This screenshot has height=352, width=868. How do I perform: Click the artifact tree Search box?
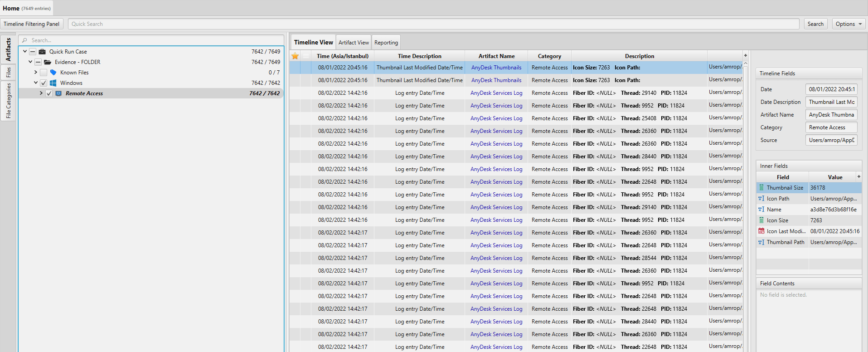(151, 40)
